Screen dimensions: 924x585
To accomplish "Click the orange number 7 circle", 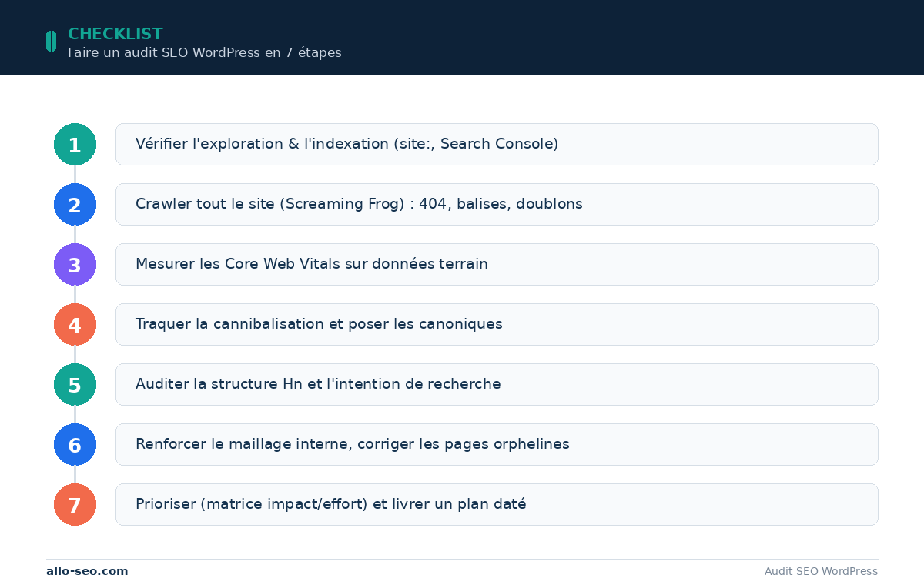I will (75, 504).
